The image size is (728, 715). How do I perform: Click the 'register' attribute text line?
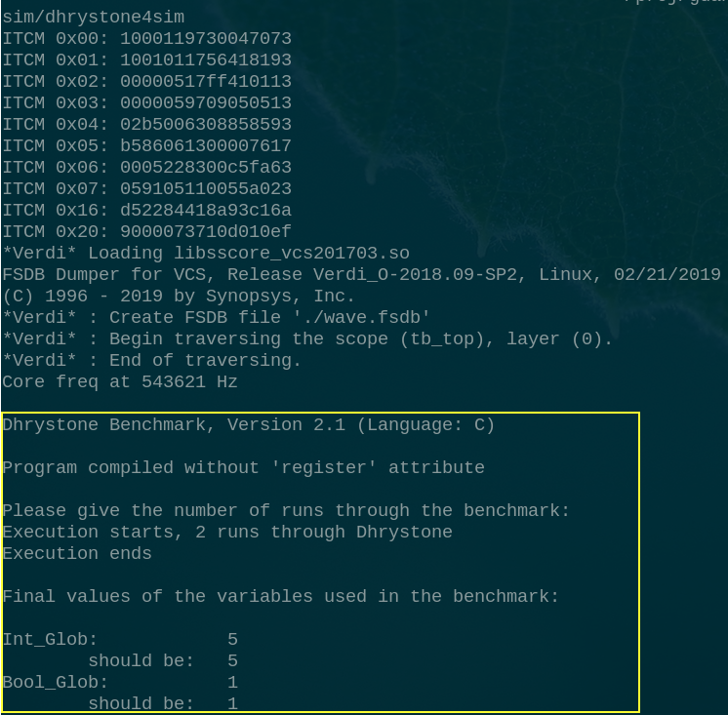click(x=243, y=467)
